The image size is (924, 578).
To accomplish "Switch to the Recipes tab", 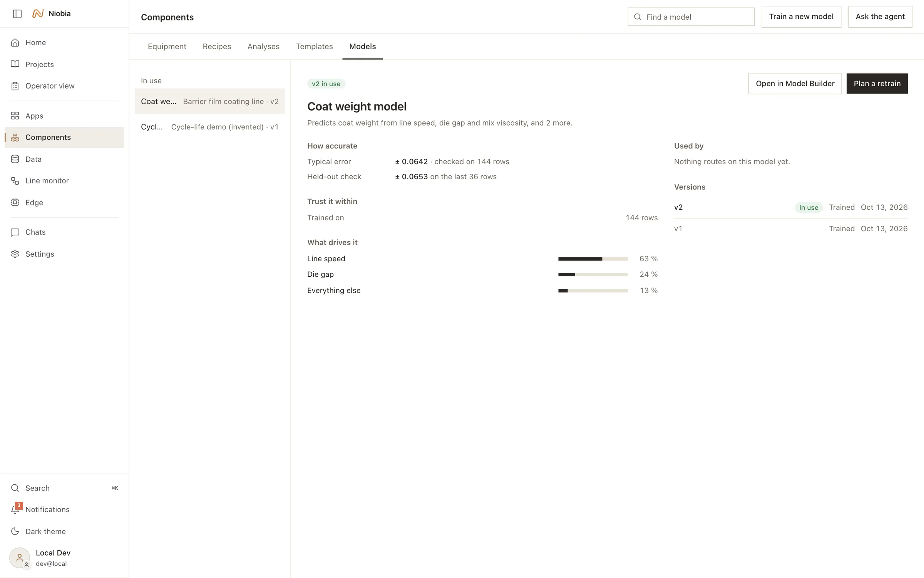I will point(217,46).
